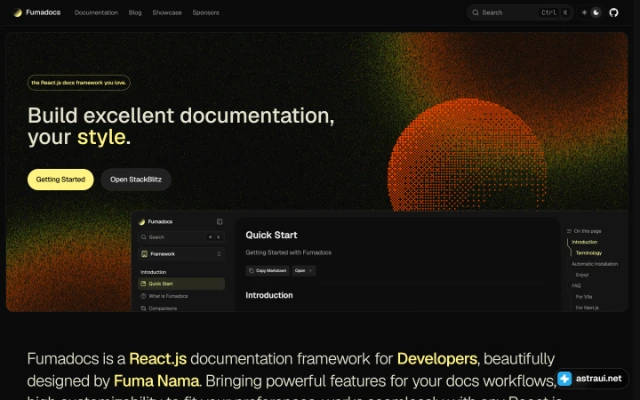Click the 'Introduction' heading in preview
The width and height of the screenshot is (640, 400).
(269, 295)
